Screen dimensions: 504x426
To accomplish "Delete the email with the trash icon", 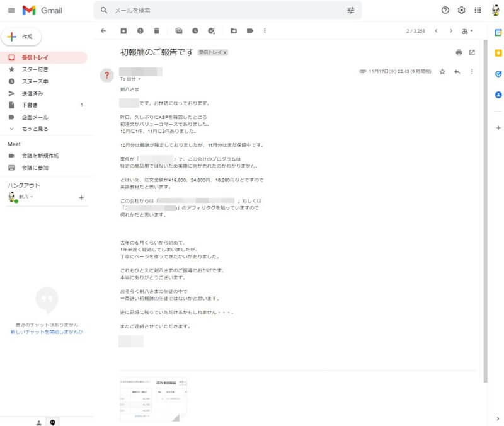I will 156,30.
